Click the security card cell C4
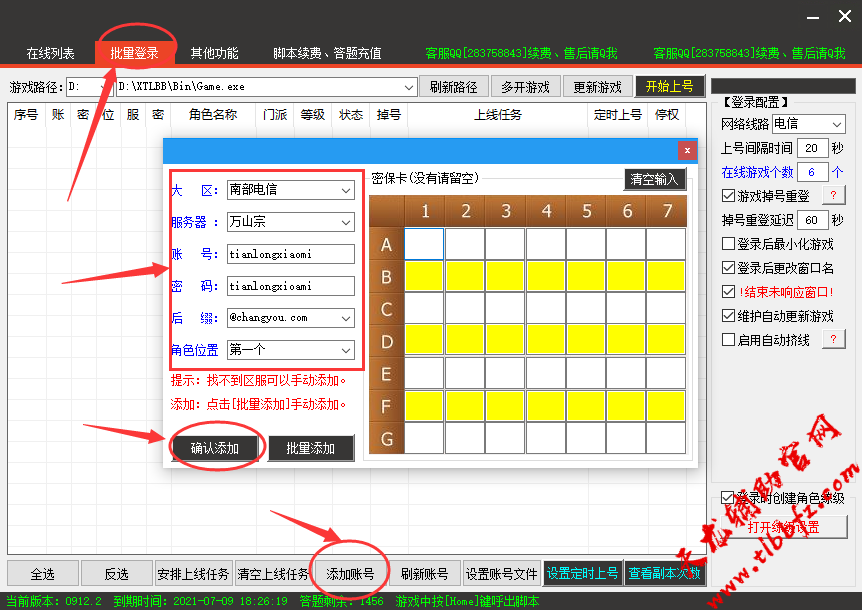Viewport: 862px width, 610px height. click(x=545, y=308)
